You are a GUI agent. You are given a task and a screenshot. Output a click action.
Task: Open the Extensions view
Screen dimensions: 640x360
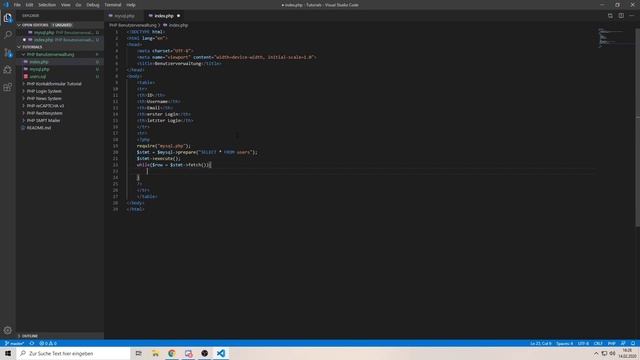click(8, 87)
